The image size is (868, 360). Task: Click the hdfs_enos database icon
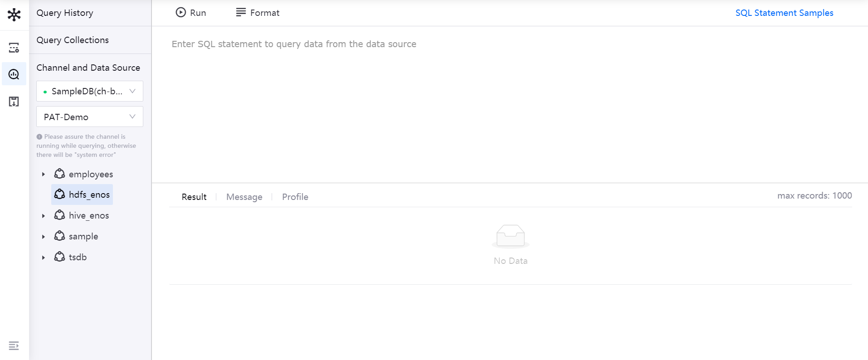(59, 194)
